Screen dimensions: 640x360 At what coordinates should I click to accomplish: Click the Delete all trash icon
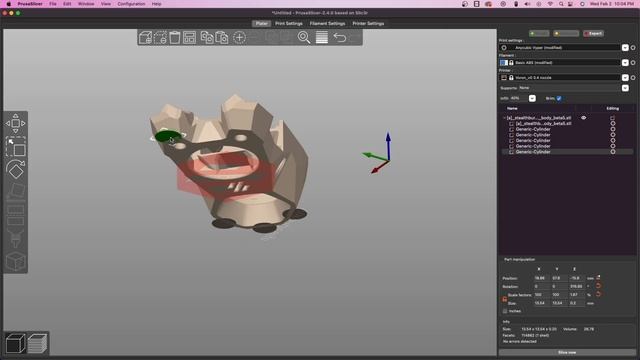pyautogui.click(x=175, y=38)
